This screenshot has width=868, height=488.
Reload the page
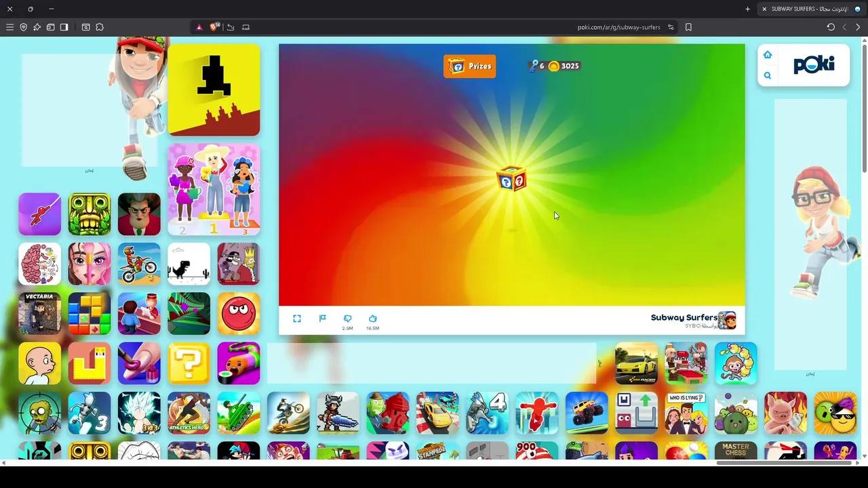point(831,27)
